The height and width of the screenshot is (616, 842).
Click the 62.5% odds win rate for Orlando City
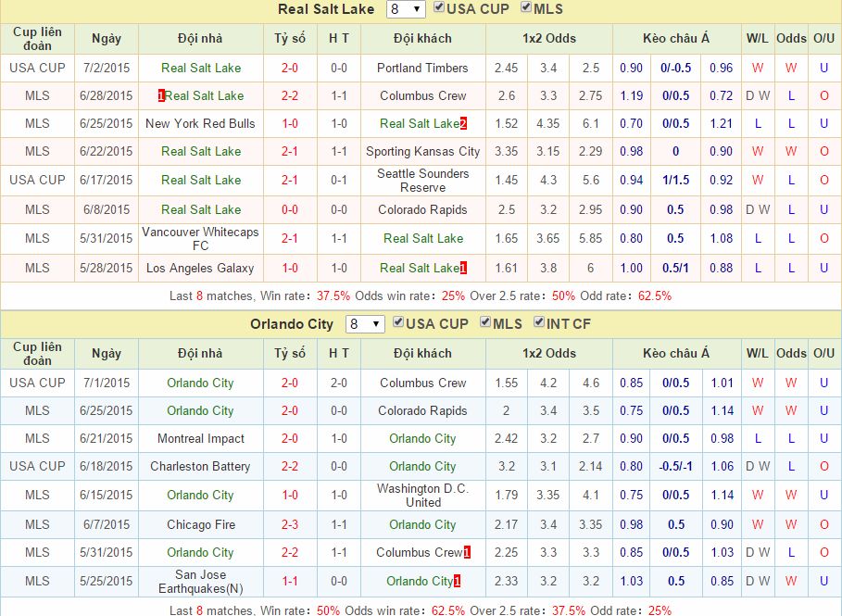click(448, 610)
